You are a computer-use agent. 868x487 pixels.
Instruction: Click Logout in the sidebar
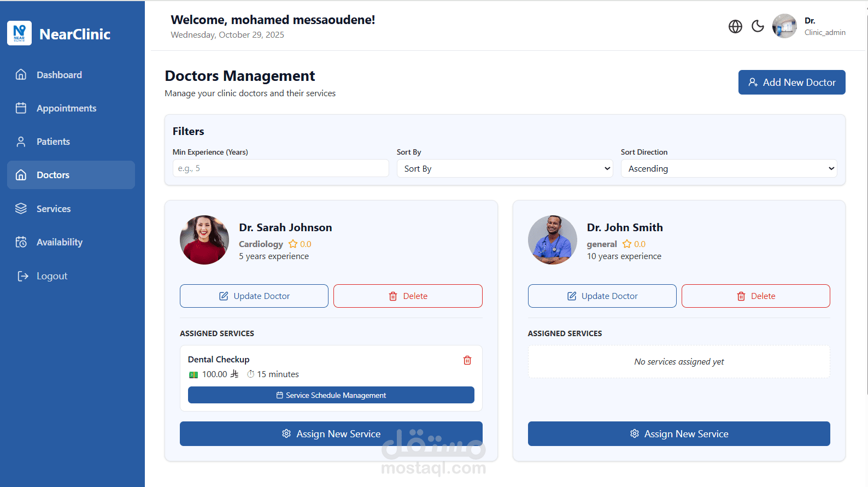(x=71, y=276)
